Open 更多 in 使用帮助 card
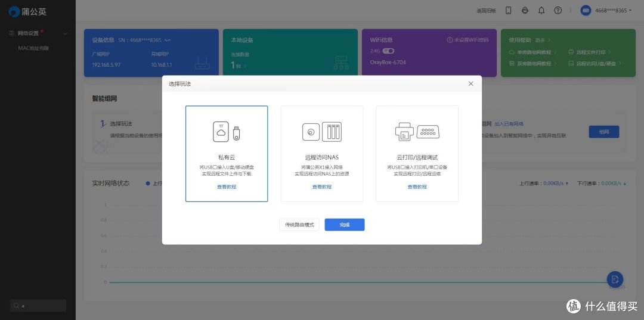The height and width of the screenshot is (320, 644). click(543, 40)
